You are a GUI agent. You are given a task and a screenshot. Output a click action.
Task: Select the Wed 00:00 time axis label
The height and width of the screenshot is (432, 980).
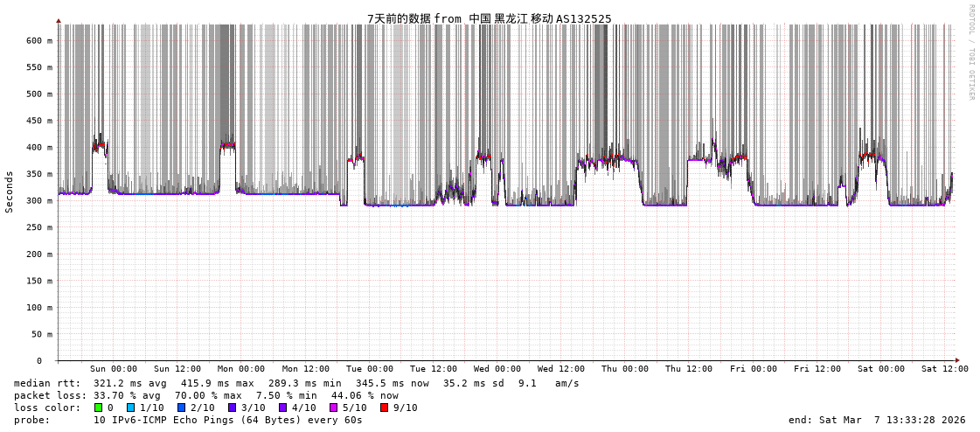coord(497,369)
